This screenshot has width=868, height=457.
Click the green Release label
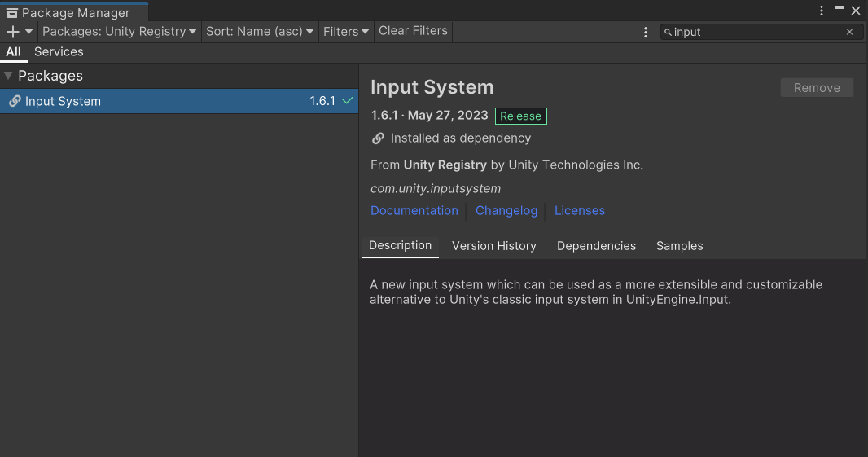tap(520, 116)
